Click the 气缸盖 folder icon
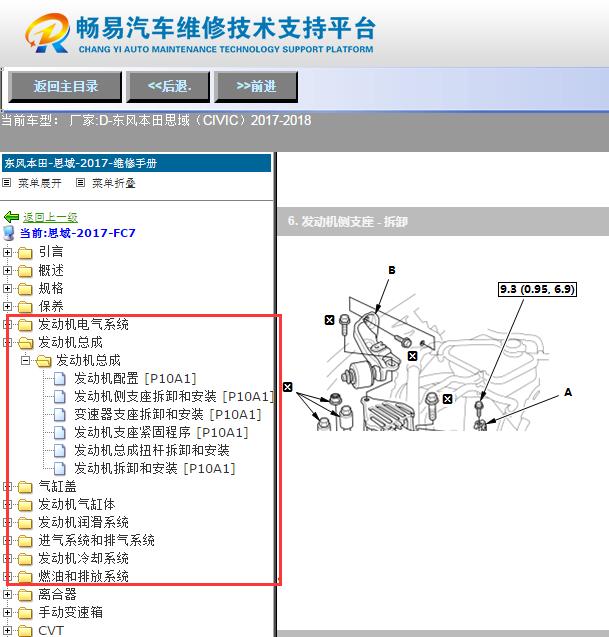 click(25, 487)
